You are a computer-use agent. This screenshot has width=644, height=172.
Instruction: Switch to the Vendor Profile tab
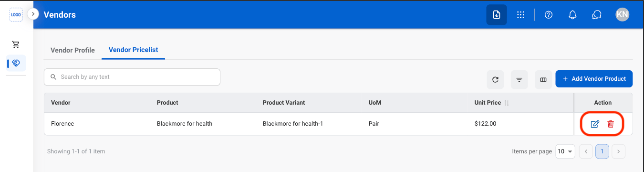click(73, 50)
